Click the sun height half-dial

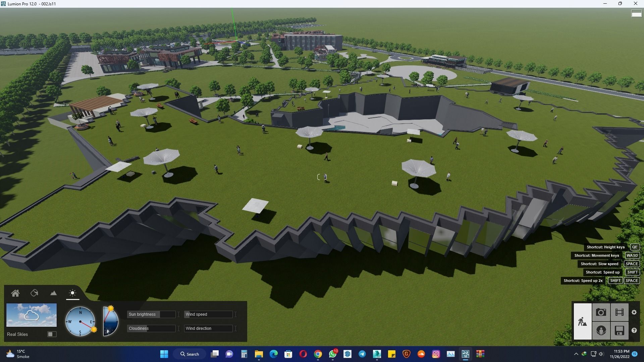click(x=111, y=321)
